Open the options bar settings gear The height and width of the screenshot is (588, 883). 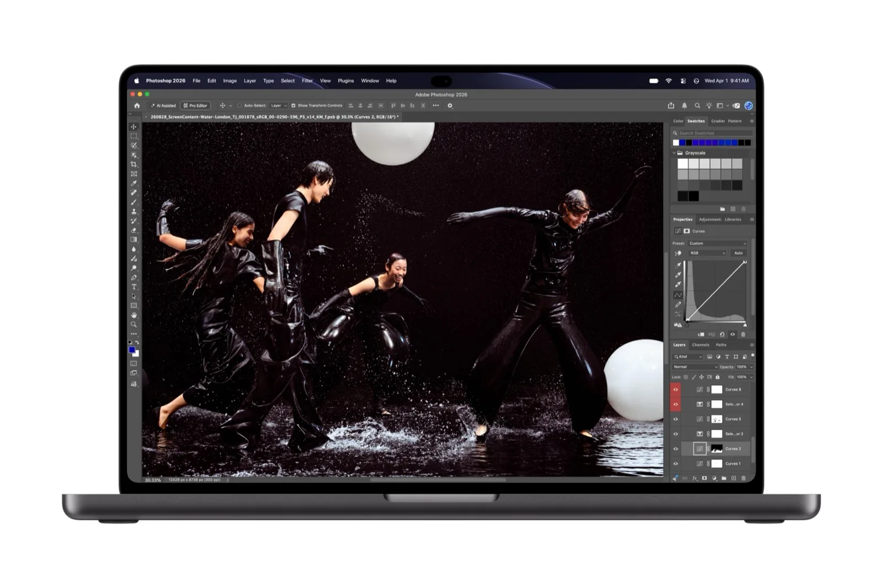[450, 105]
